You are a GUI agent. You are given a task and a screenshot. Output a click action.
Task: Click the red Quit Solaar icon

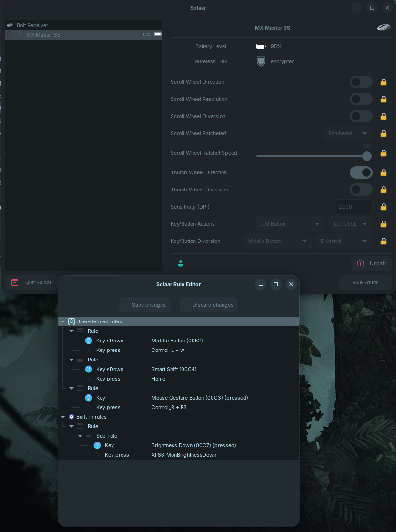point(15,282)
